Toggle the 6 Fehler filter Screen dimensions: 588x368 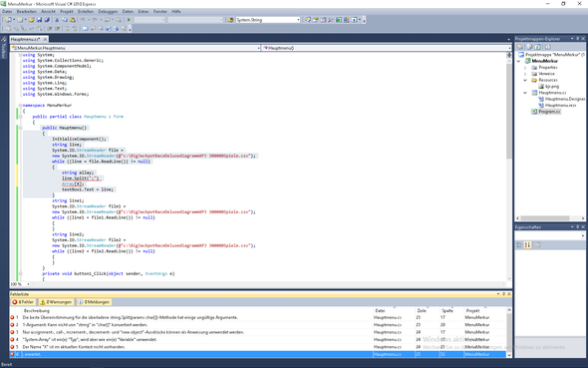tap(23, 302)
